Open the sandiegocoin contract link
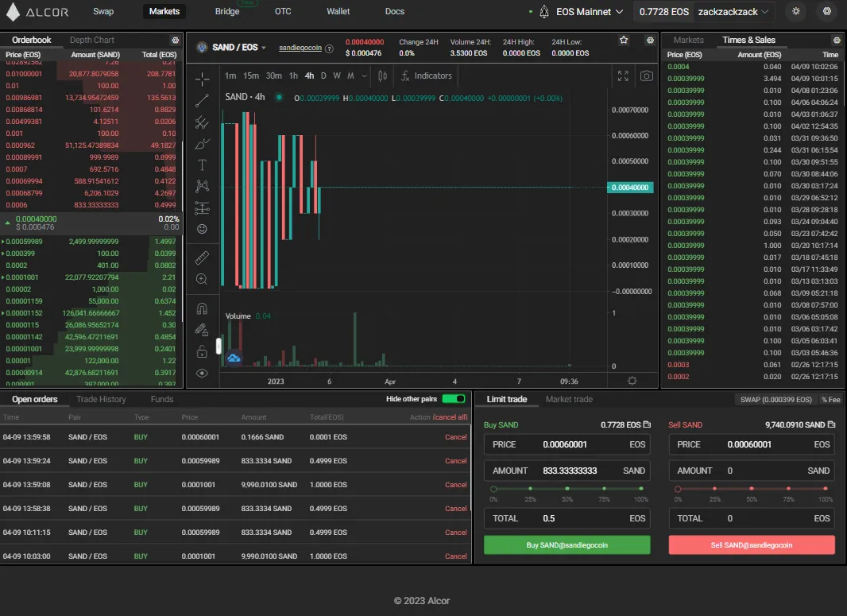The image size is (847, 616). (x=300, y=48)
